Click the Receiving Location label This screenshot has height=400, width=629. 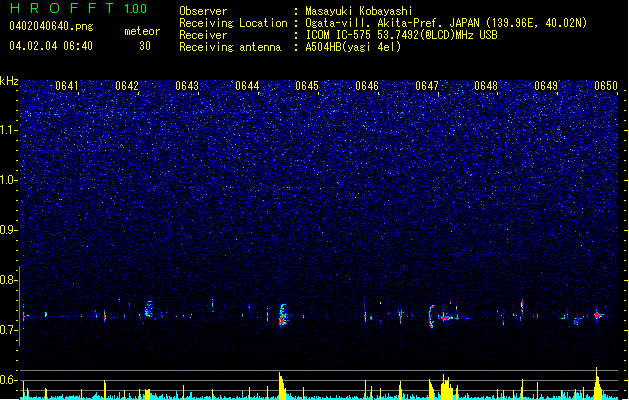[x=233, y=23]
